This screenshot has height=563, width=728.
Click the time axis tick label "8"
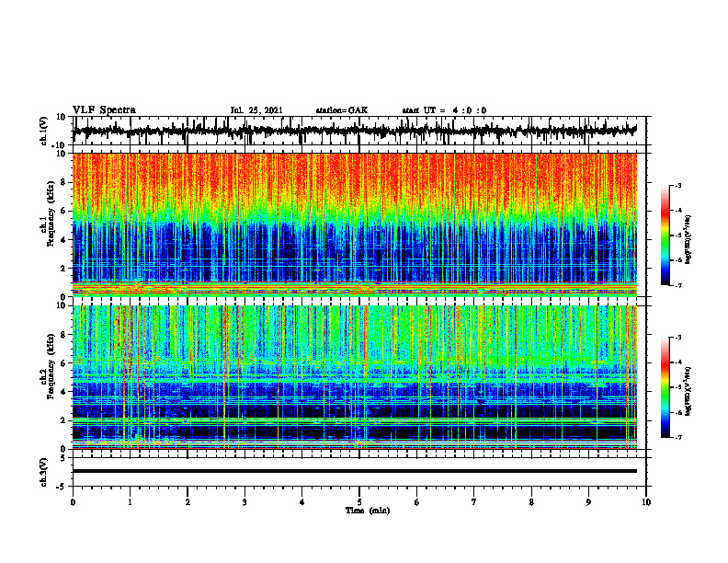tap(531, 502)
